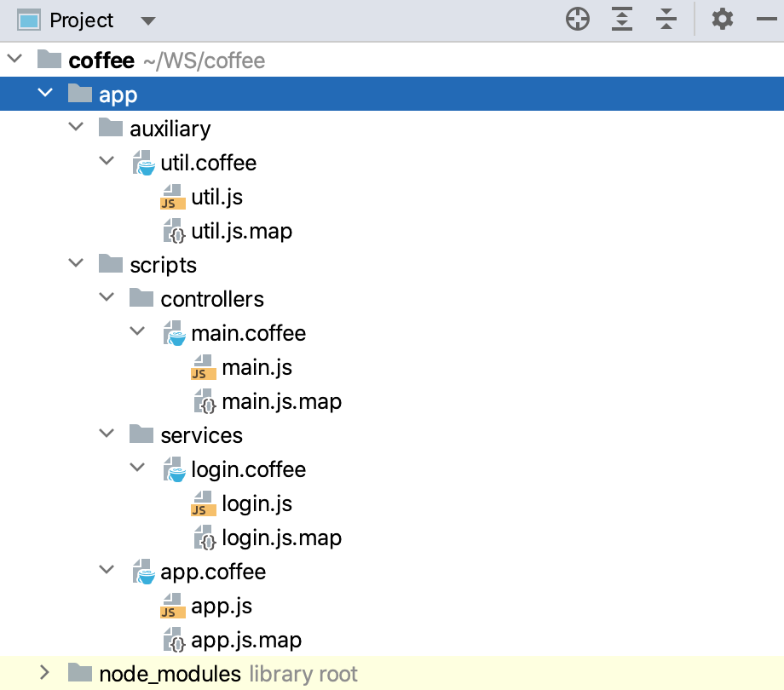
Task: Expand all nodes in the project tree
Action: coord(621,19)
